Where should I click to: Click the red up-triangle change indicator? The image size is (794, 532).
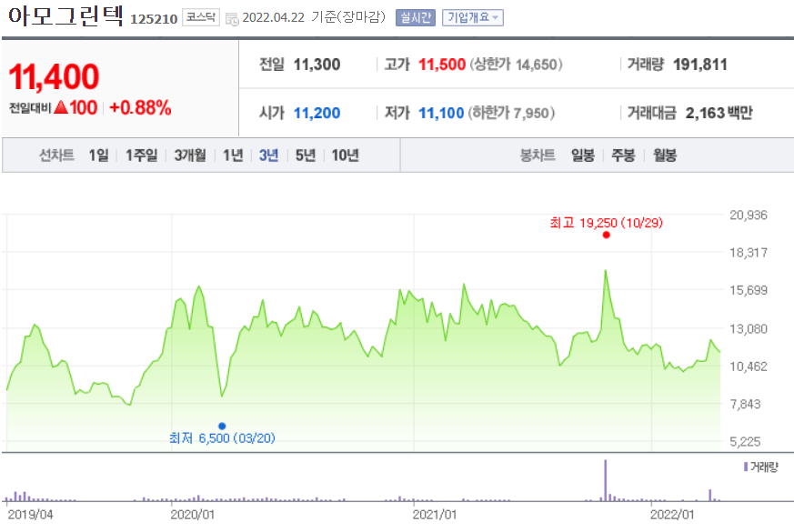(x=60, y=106)
